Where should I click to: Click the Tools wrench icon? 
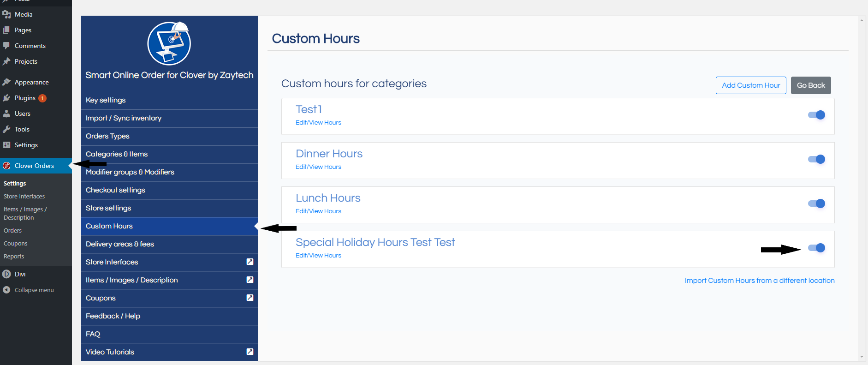click(x=6, y=129)
